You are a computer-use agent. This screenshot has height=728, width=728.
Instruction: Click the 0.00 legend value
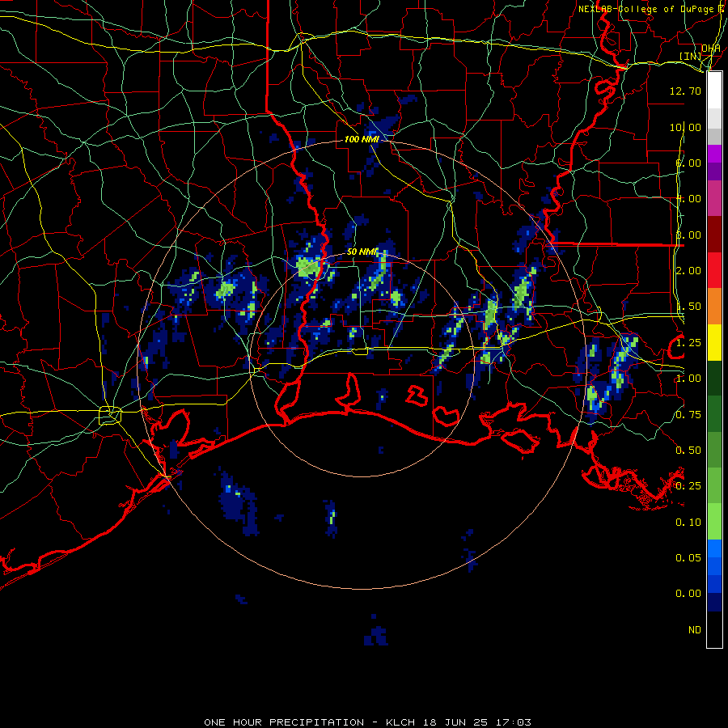click(x=688, y=594)
